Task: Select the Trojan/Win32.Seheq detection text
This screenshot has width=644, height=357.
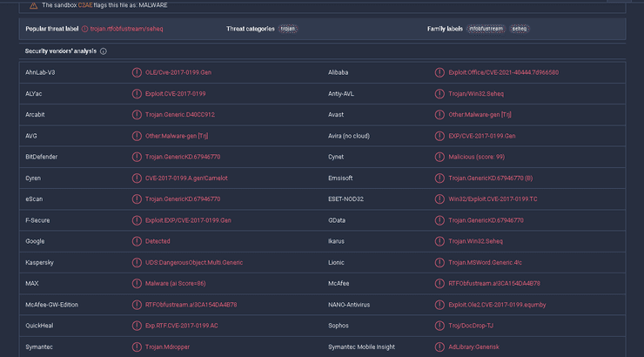Action: point(476,94)
